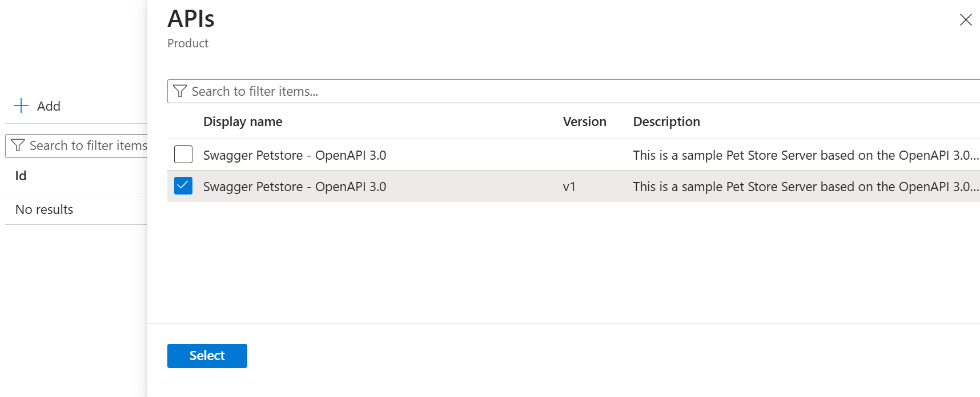The width and height of the screenshot is (980, 397).
Task: Check the unversioned Swagger Petstore API checkbox
Action: 183,155
